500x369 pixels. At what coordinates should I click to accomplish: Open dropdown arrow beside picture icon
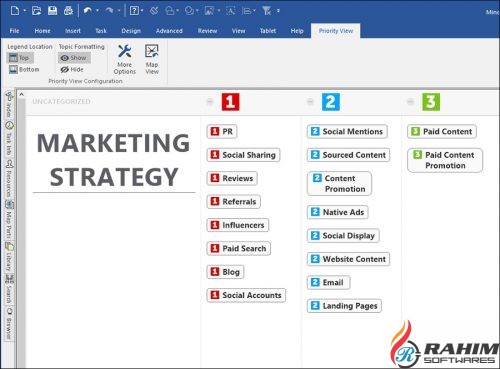pyautogui.click(x=219, y=11)
